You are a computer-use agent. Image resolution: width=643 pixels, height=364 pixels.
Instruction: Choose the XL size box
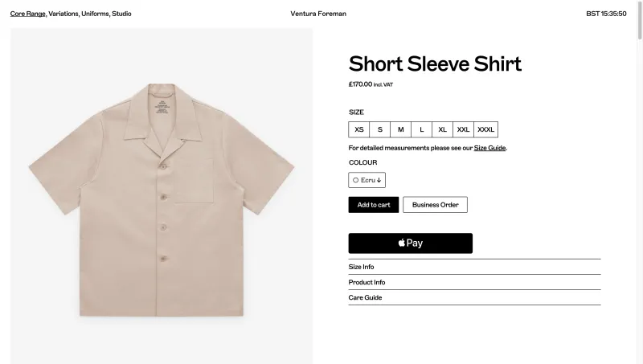pyautogui.click(x=443, y=129)
